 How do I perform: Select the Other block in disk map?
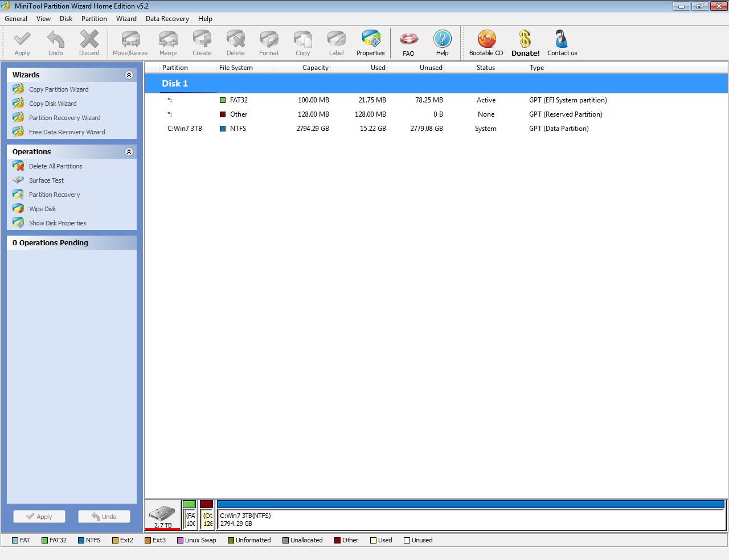coord(207,515)
